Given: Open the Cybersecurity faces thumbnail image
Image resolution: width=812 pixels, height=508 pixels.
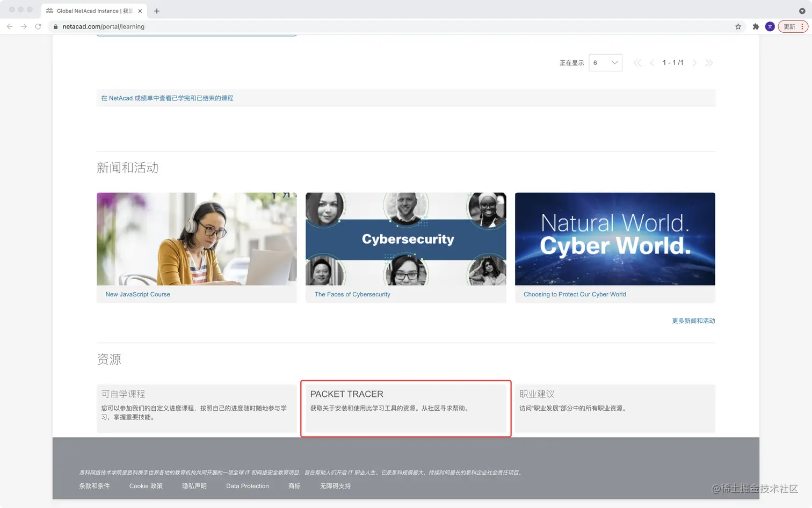Looking at the screenshot, I should point(405,239).
